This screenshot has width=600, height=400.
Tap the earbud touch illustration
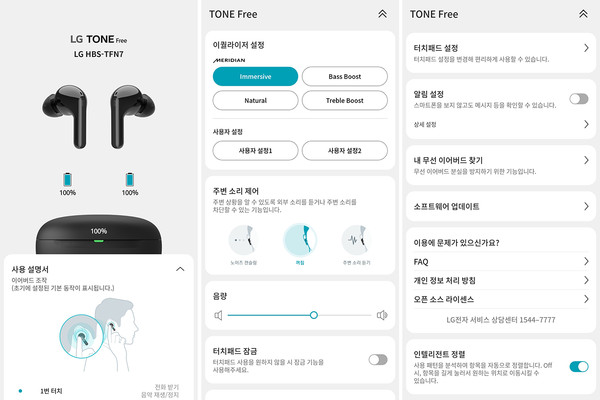(x=98, y=336)
